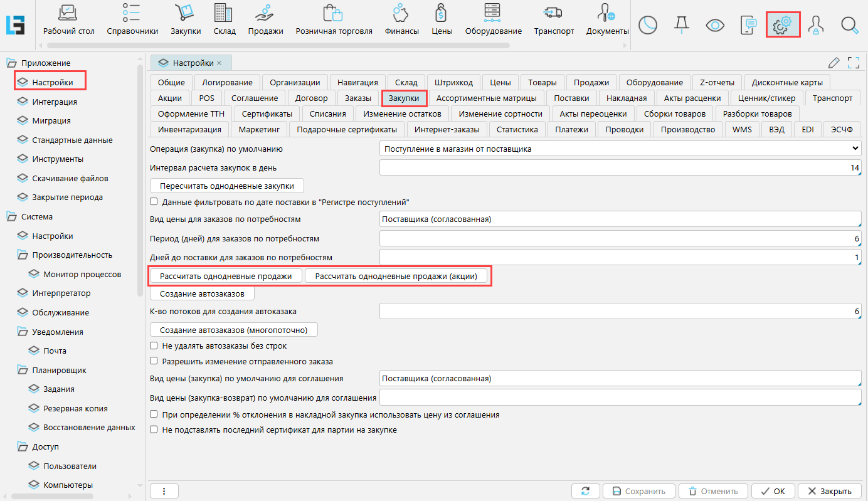
Task: Collapse the Система folder in sidebar
Action: tap(11, 217)
